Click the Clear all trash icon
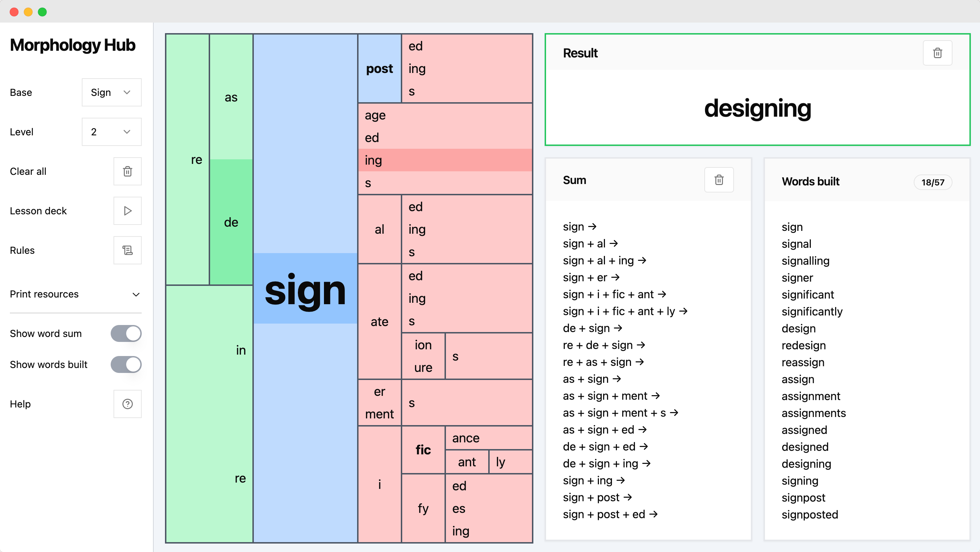The height and width of the screenshot is (552, 980). click(x=128, y=171)
